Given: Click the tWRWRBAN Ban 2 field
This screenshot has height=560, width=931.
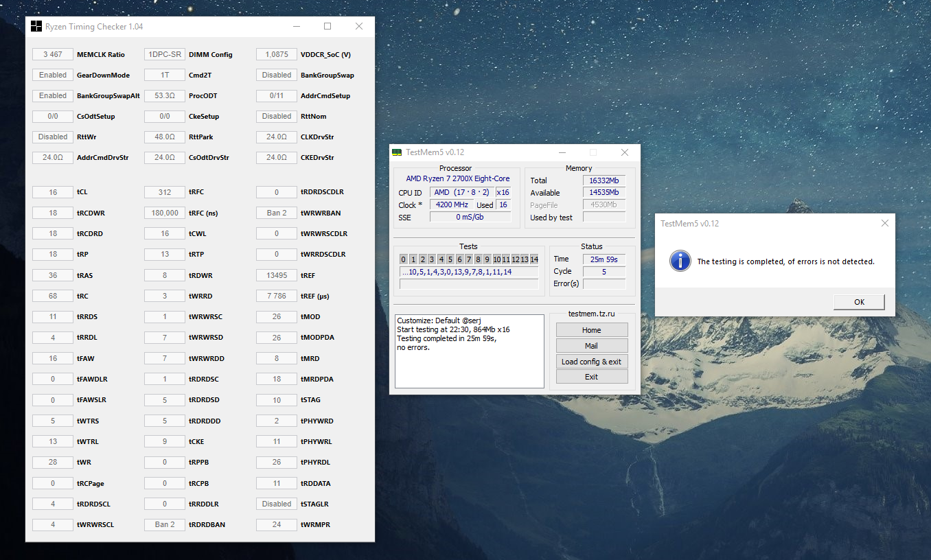Looking at the screenshot, I should [277, 213].
